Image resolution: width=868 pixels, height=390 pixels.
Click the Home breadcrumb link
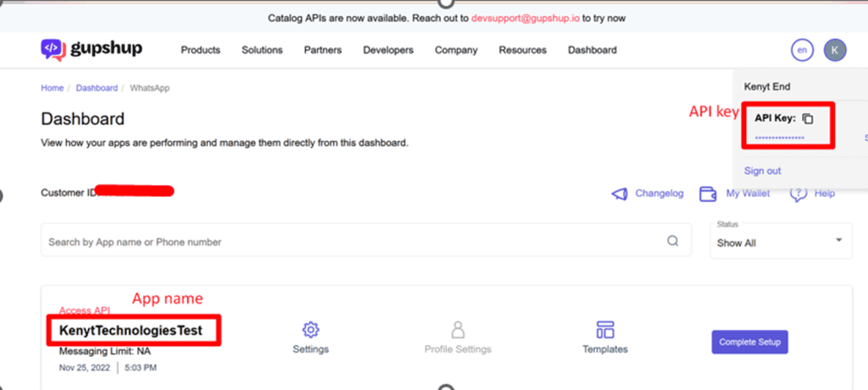coord(52,88)
